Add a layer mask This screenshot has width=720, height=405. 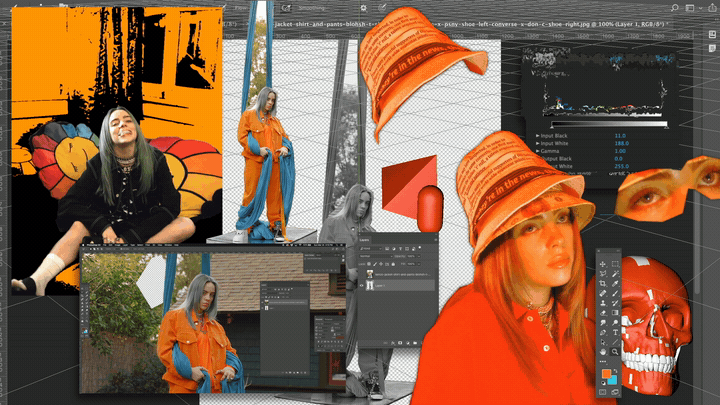tap(400, 343)
